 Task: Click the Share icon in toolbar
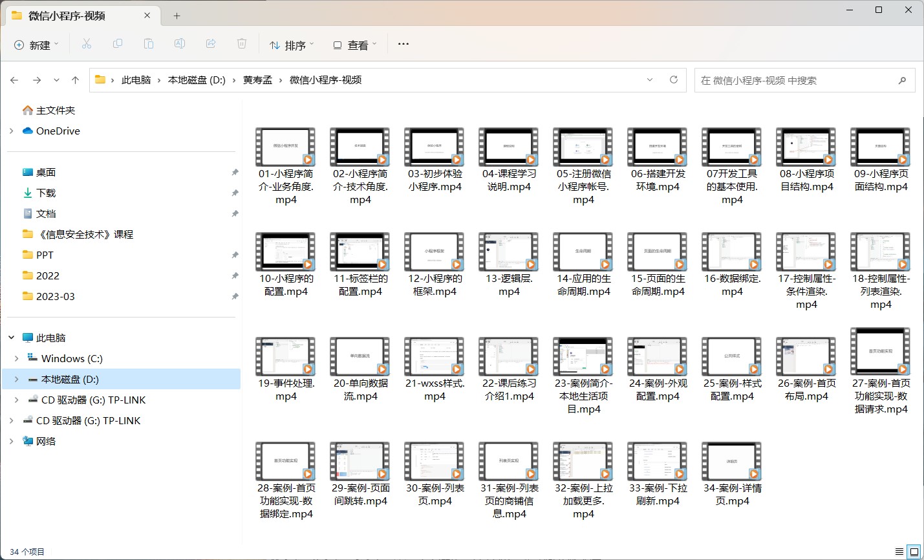coord(211,44)
